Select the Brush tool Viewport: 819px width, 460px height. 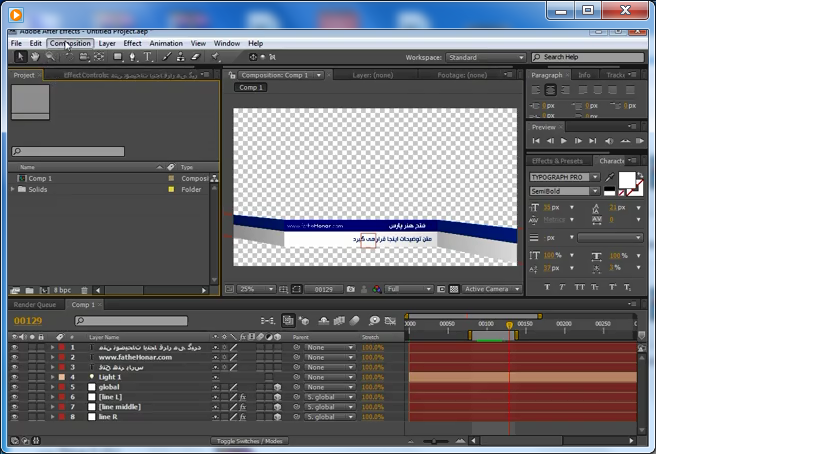(x=167, y=57)
